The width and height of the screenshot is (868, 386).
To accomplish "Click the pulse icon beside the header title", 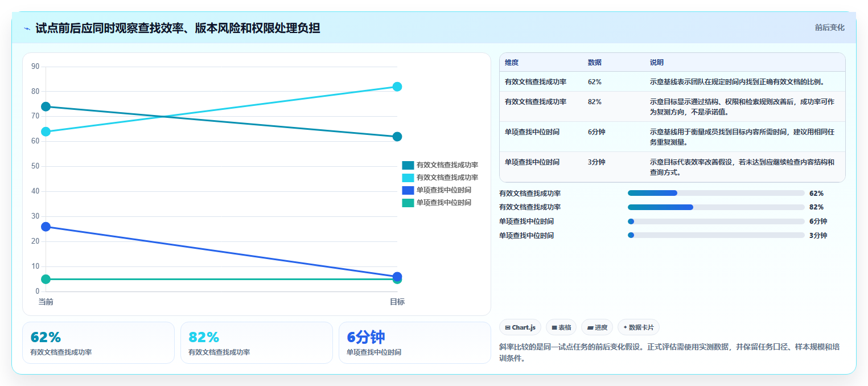I will 27,28.
